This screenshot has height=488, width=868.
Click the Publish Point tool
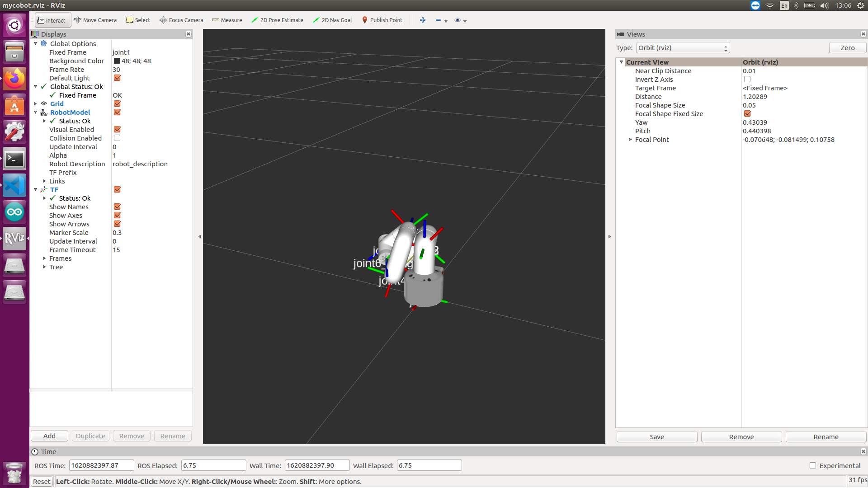[x=382, y=20]
